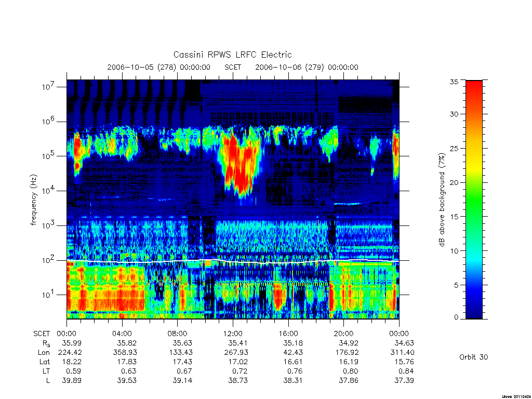Click the title "Cassini RPWS LRFC Electric"

pos(232,55)
